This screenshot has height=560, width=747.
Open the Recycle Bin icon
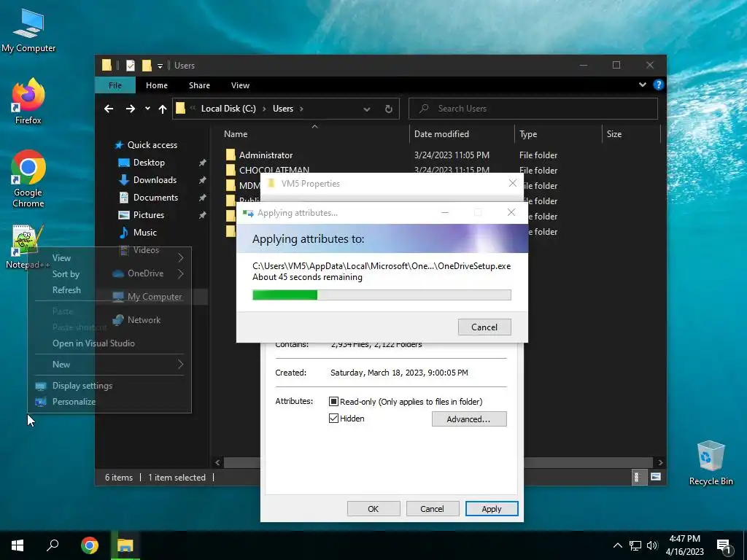[711, 463]
